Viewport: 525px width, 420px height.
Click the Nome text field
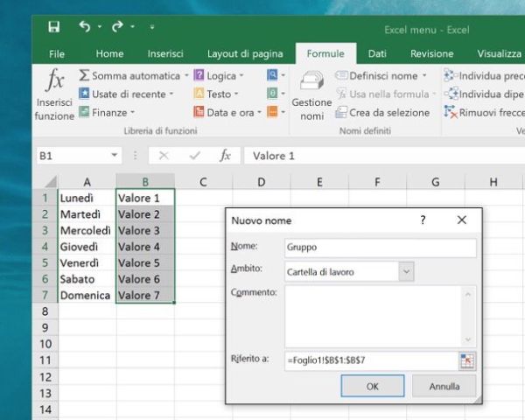380,248
